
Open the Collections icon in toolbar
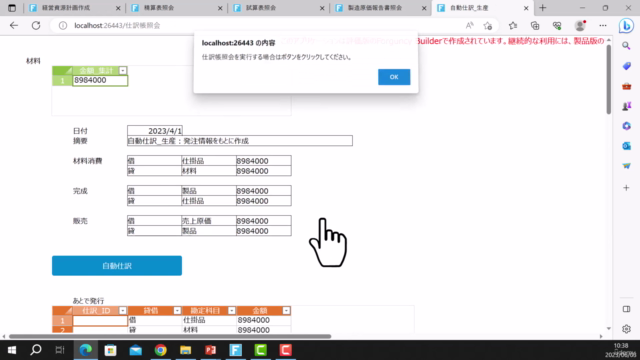pos(535,26)
